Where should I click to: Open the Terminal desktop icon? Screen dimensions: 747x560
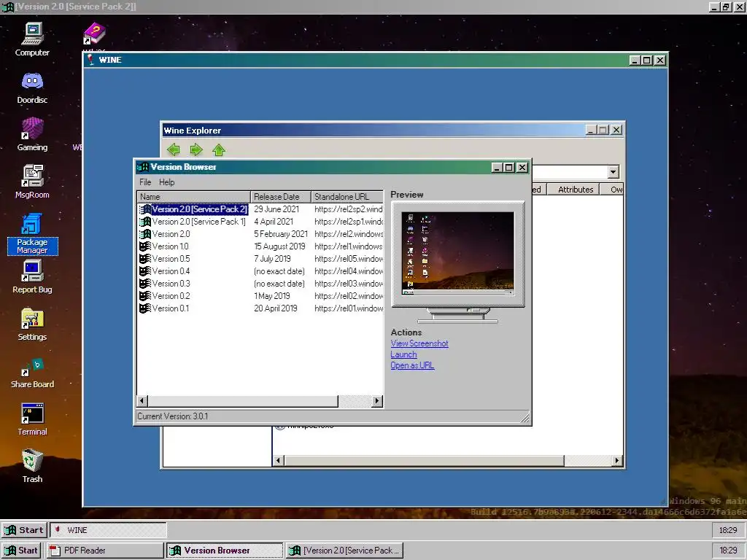point(32,419)
